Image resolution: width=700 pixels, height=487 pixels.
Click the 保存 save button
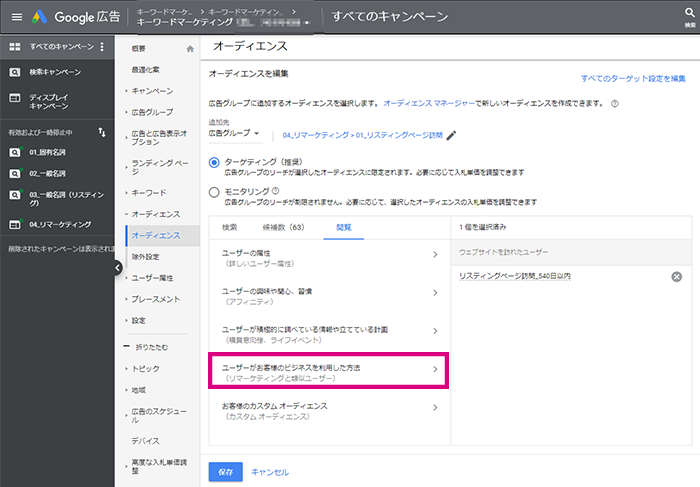click(x=226, y=472)
